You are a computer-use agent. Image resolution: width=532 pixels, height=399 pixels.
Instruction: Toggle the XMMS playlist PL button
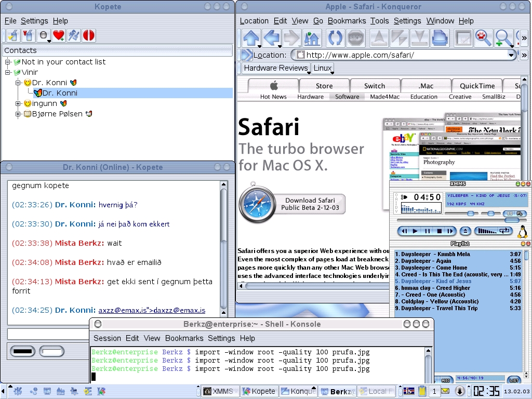tap(520, 213)
